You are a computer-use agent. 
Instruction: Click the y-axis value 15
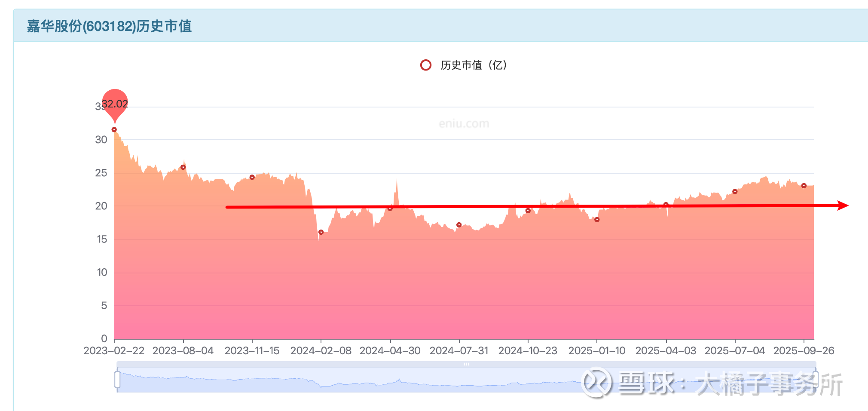(x=102, y=239)
